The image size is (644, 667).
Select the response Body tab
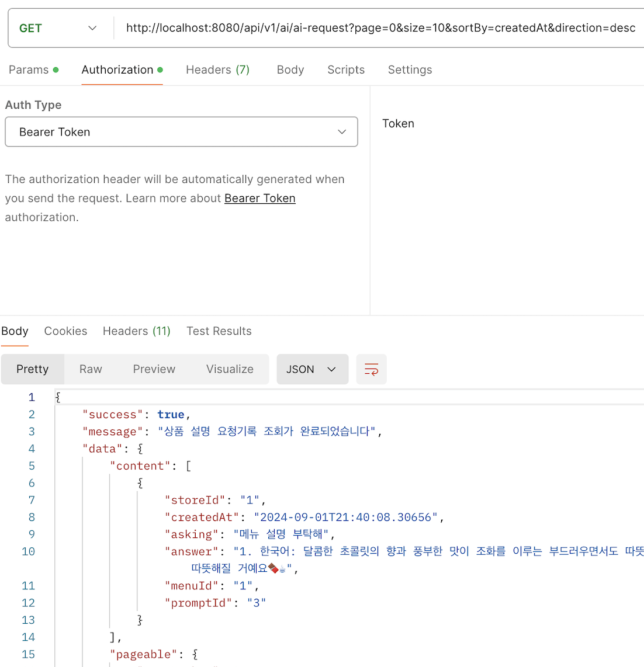(x=15, y=331)
